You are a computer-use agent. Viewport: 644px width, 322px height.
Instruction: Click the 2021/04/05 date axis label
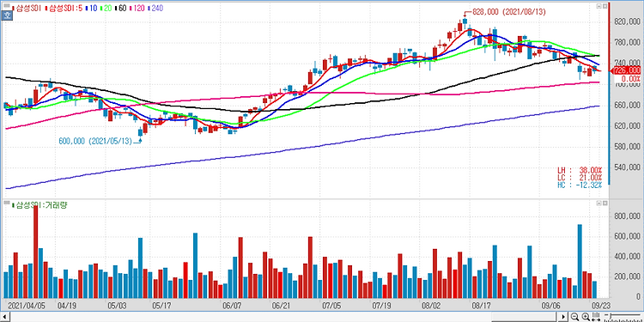coord(27,306)
